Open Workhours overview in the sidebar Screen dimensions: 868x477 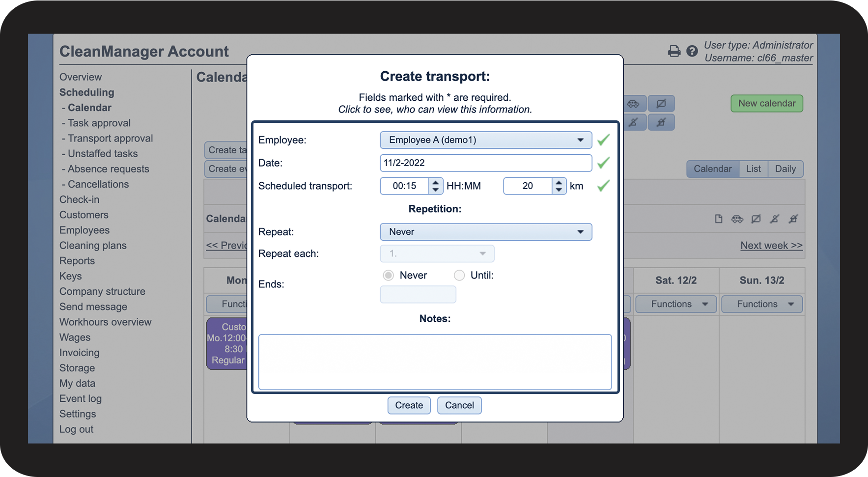pyautogui.click(x=105, y=322)
